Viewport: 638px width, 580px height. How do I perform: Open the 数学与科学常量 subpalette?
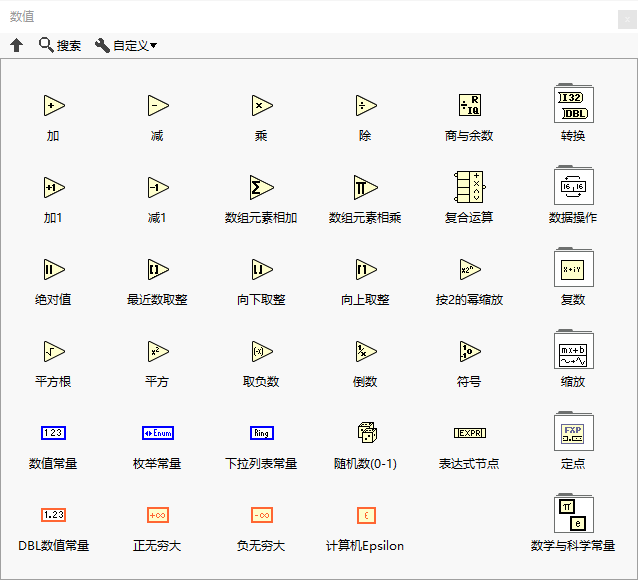(x=574, y=513)
